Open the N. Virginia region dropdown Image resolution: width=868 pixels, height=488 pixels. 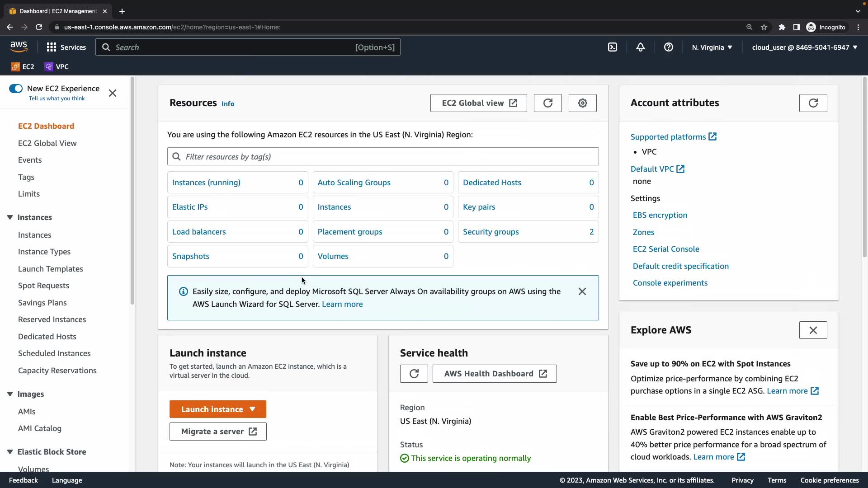tap(712, 47)
